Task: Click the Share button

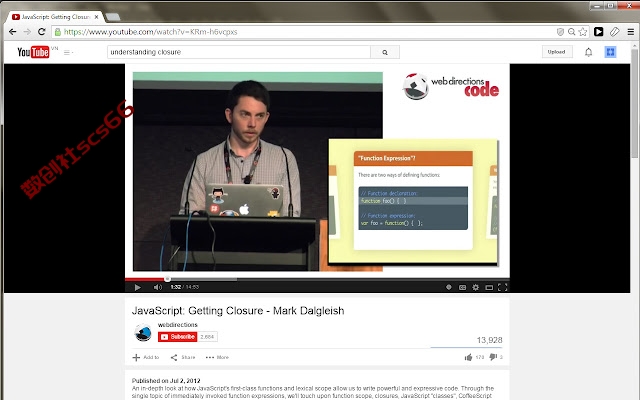Action: point(183,357)
